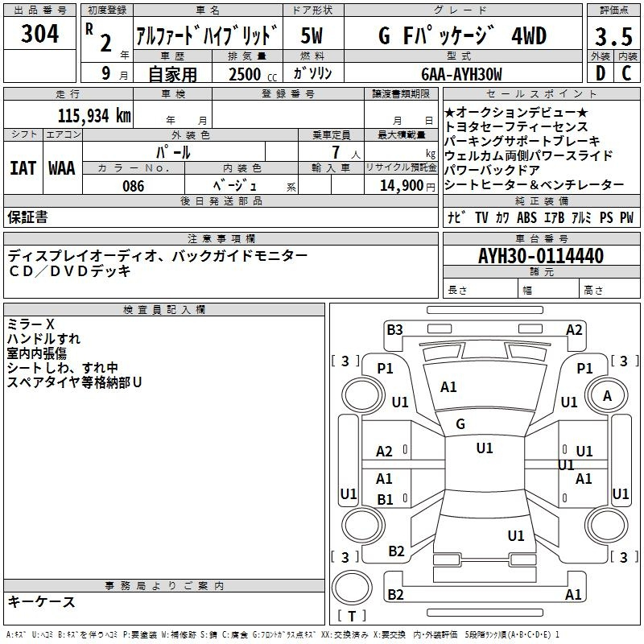This screenshot has height=644, width=644.
Task: Click the B2 mark on rear bumper
Action: [395, 595]
